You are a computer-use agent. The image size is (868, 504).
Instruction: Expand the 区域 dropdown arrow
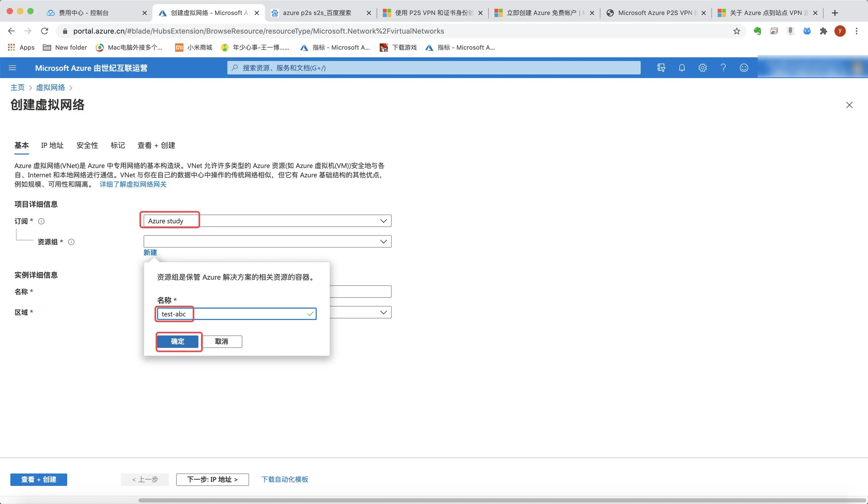tap(383, 312)
